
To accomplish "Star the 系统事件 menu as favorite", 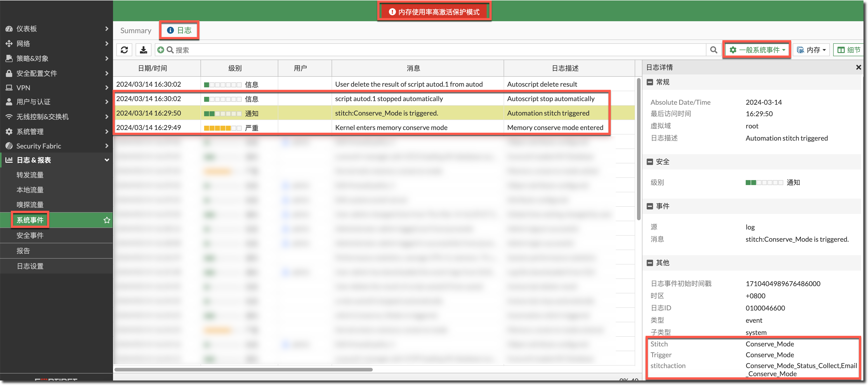I will pyautogui.click(x=107, y=220).
